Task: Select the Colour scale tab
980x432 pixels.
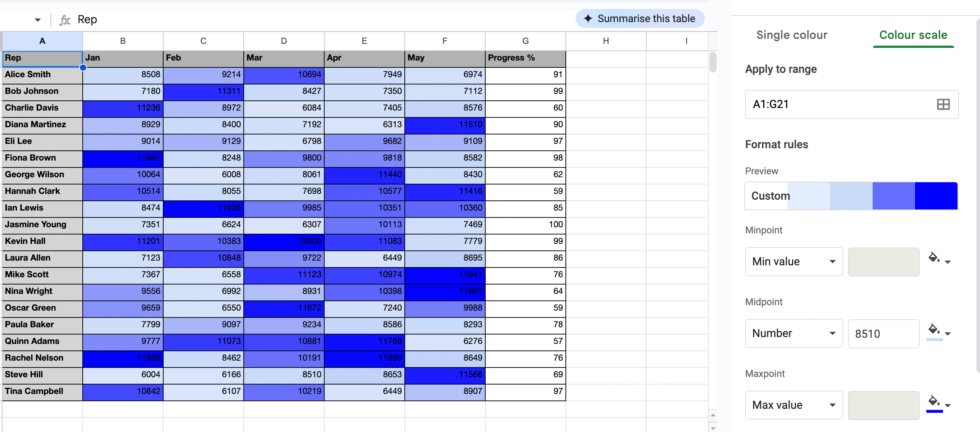Action: (913, 35)
